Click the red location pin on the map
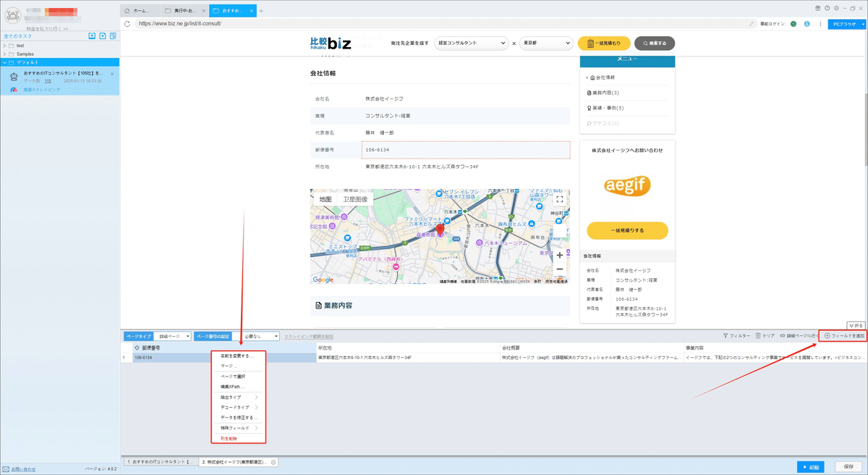Image resolution: width=868 pixels, height=475 pixels. point(440,230)
